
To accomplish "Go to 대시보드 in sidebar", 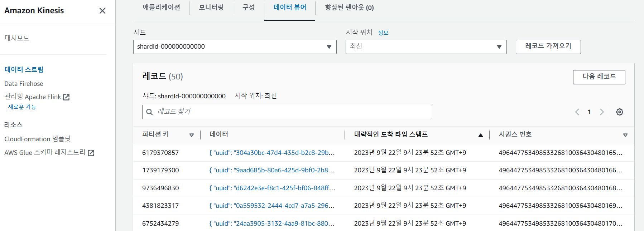I will pyautogui.click(x=17, y=38).
